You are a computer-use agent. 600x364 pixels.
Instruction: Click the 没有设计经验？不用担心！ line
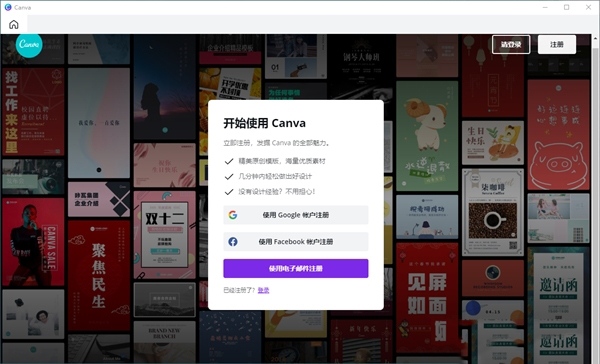pyautogui.click(x=277, y=192)
